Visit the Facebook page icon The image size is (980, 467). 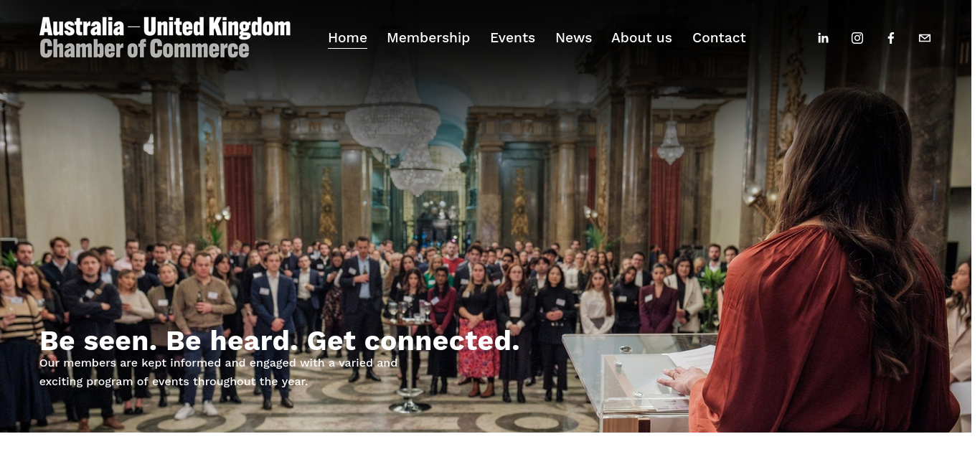(891, 38)
